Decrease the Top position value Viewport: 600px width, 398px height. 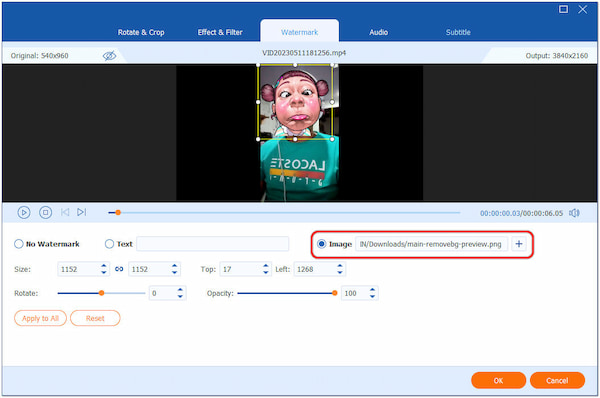(x=266, y=272)
